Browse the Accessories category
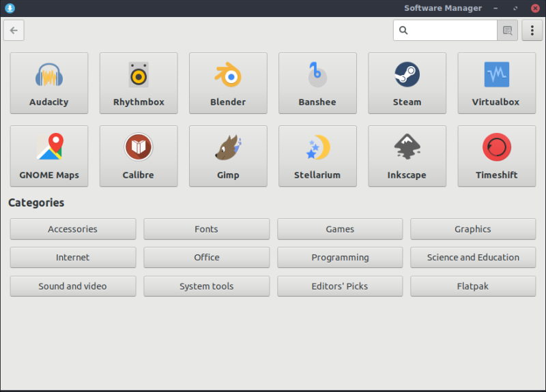 (x=73, y=229)
